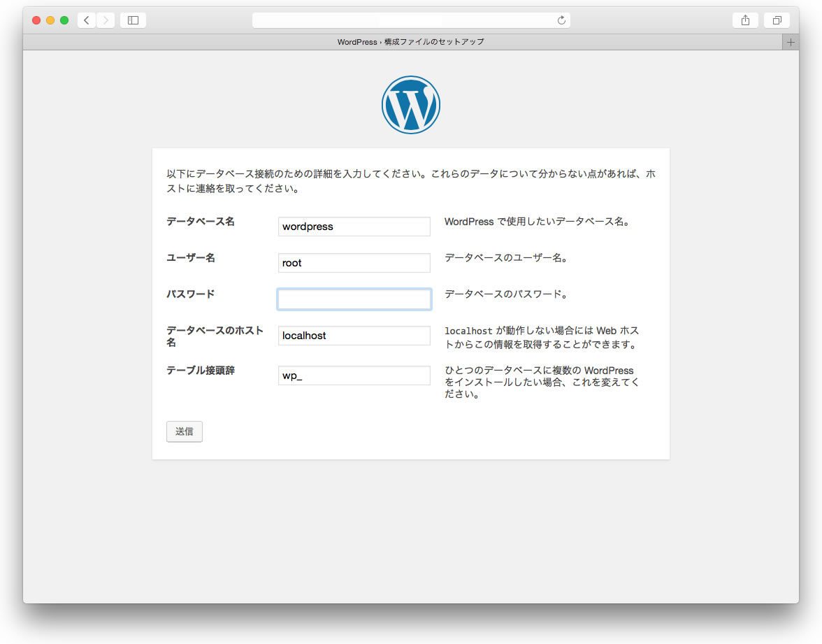Screen dimensions: 822x644
Task: Open the Share menu icon
Action: click(x=745, y=20)
